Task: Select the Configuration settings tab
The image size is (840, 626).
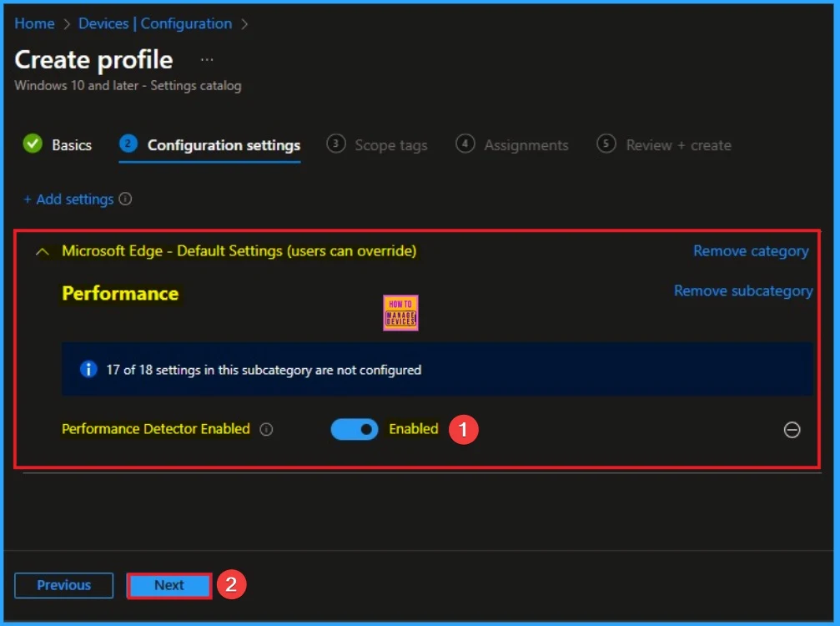Action: [209, 145]
